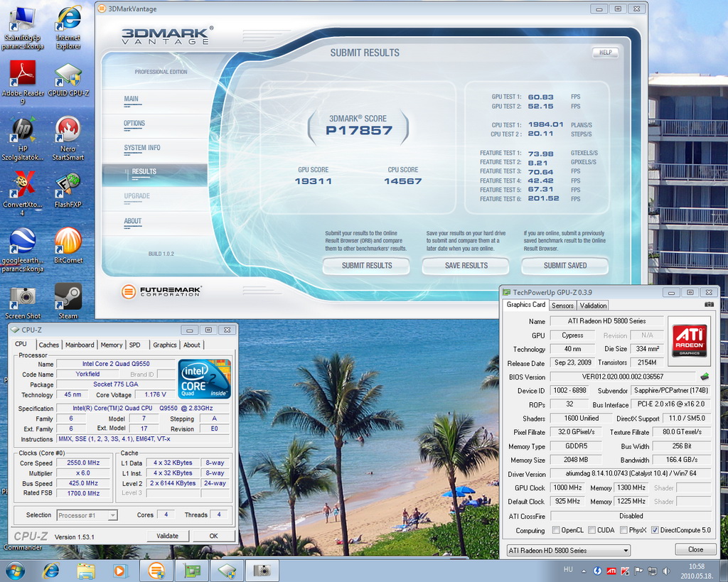Open Windows Explorer folder on the taskbar
The height and width of the screenshot is (582, 728).
coord(86,571)
